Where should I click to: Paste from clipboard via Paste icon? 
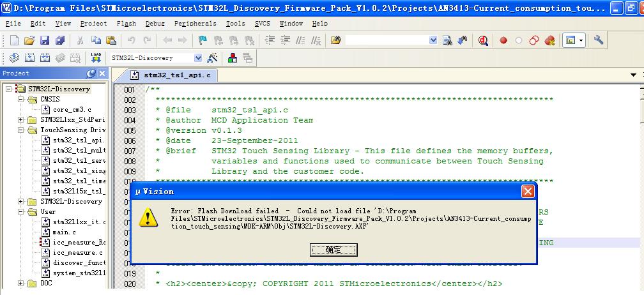click(x=111, y=40)
